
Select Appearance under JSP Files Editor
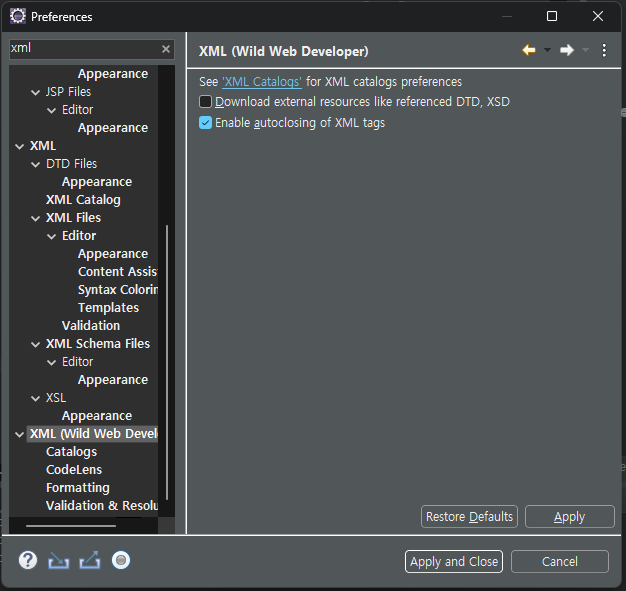pos(113,128)
